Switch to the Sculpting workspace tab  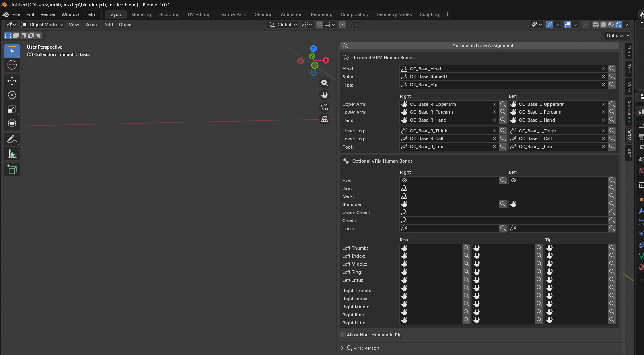click(x=169, y=14)
